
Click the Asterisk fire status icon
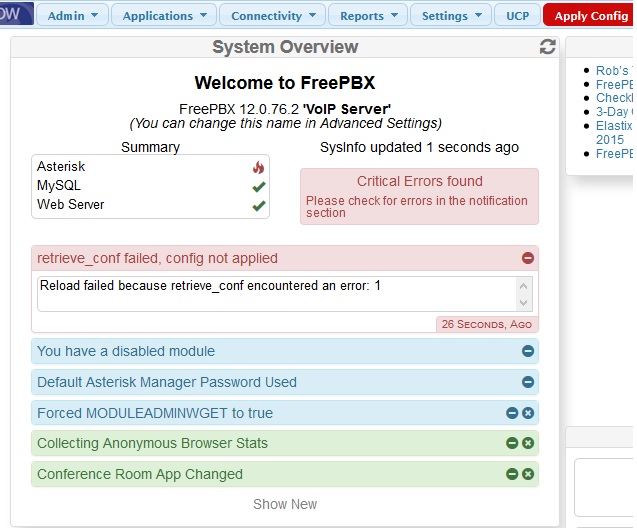[258, 167]
